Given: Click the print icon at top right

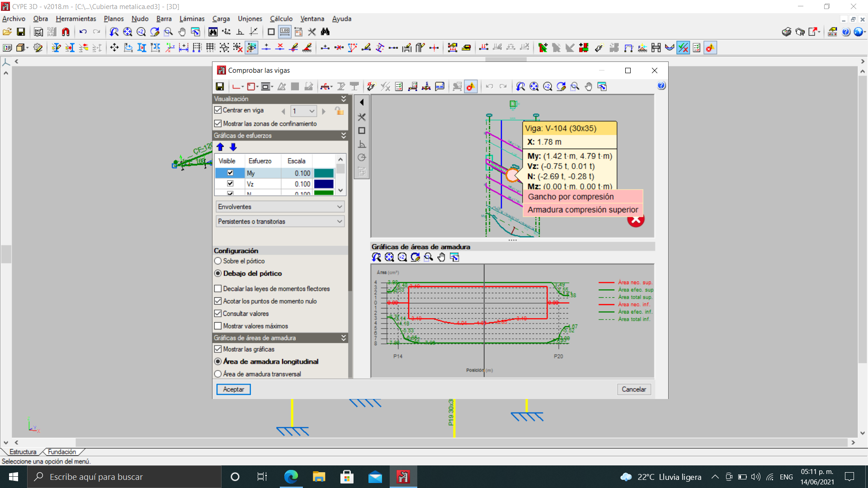Looking at the screenshot, I should click(x=787, y=32).
